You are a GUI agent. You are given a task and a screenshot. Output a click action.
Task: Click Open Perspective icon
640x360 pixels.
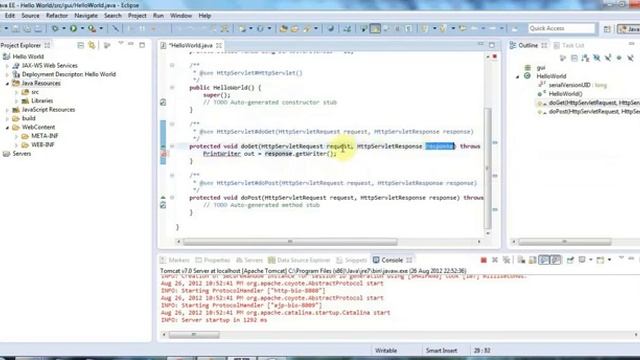[607, 29]
